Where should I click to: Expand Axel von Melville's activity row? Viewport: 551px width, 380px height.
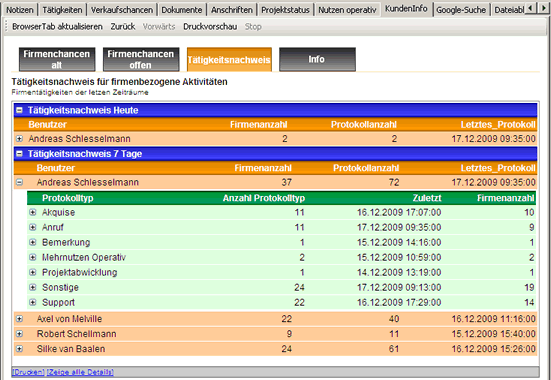pyautogui.click(x=20, y=319)
